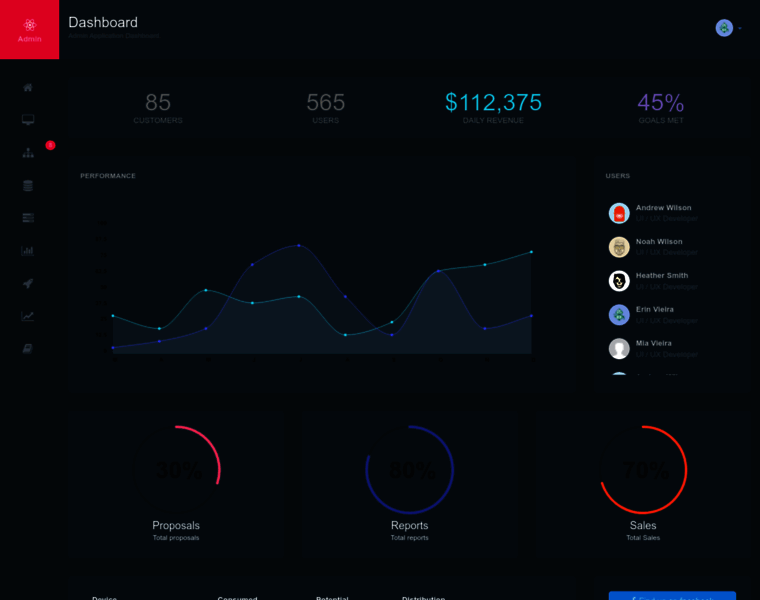Click the rocket sidebar icon
This screenshot has width=760, height=600.
coord(28,284)
